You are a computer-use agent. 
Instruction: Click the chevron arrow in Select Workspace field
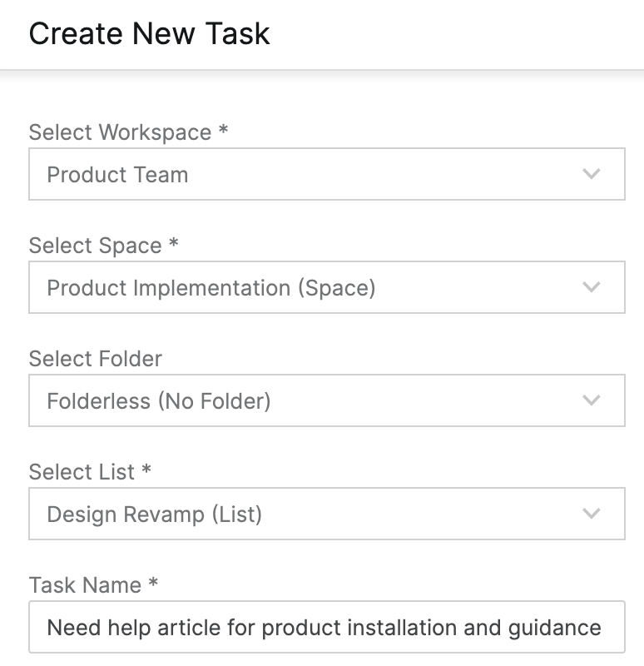[x=592, y=175]
